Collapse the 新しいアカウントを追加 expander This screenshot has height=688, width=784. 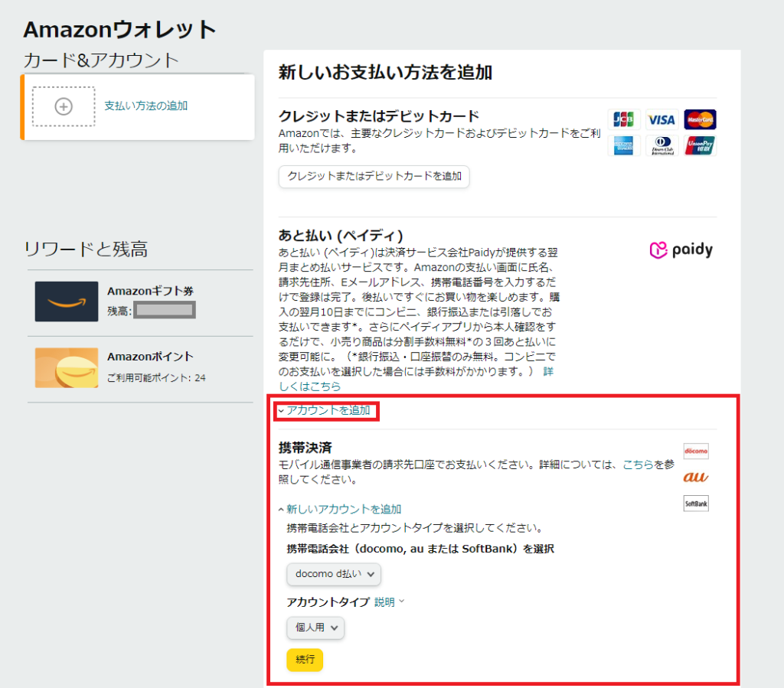340,509
